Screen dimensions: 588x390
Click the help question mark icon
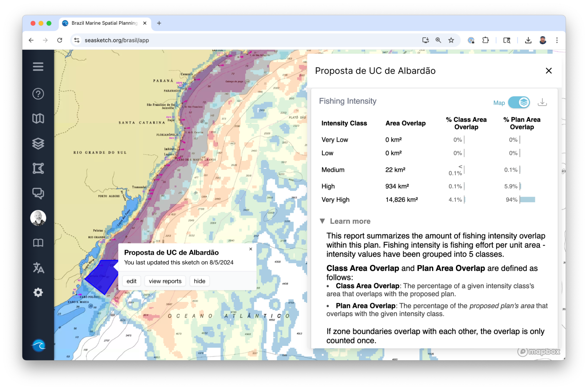[x=38, y=94]
